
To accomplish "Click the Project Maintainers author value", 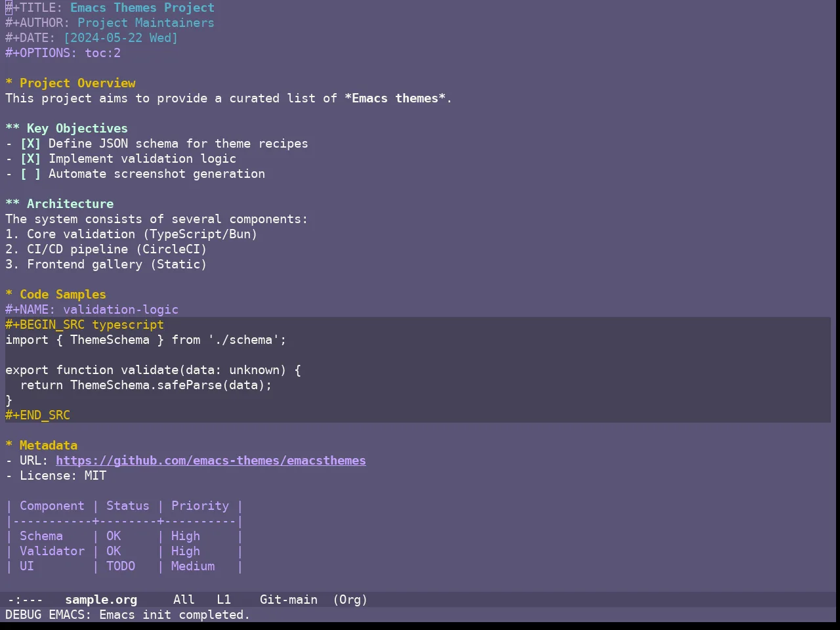I will coord(146,23).
